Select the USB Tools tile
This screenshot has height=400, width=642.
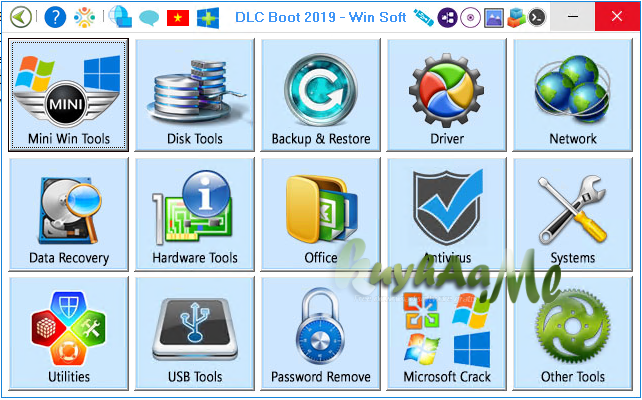click(x=194, y=333)
